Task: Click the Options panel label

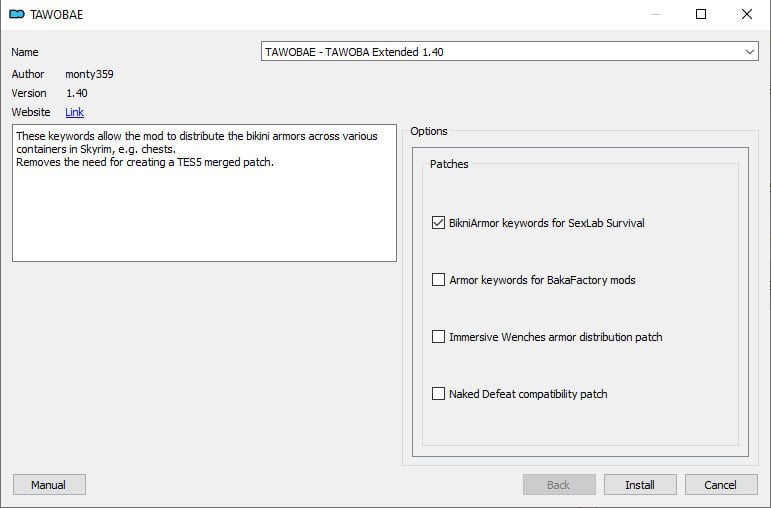Action: (x=429, y=131)
